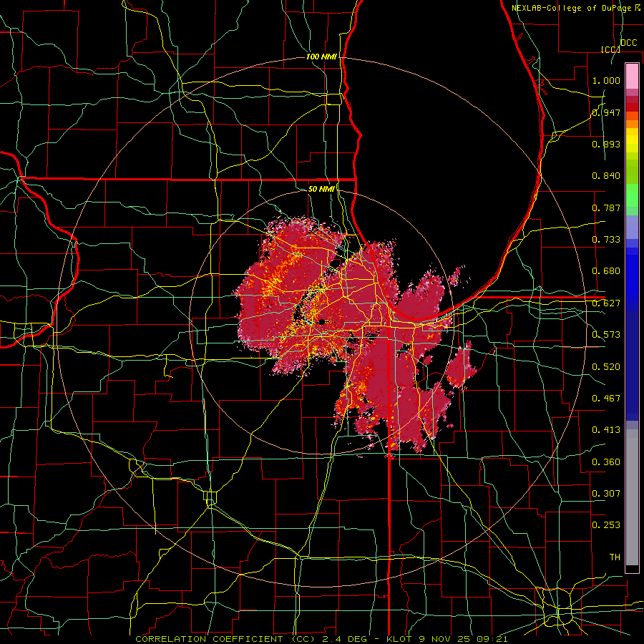The image size is (644, 644).
Task: Click the pink top segment of the color bar
Action: point(632,76)
